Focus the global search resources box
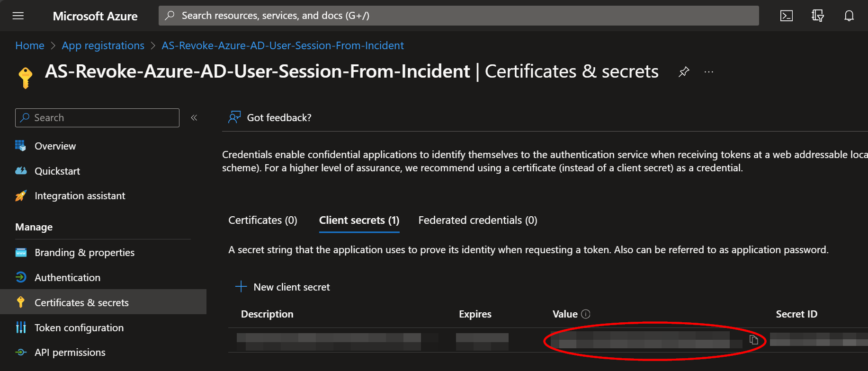This screenshot has width=868, height=371. click(x=458, y=16)
